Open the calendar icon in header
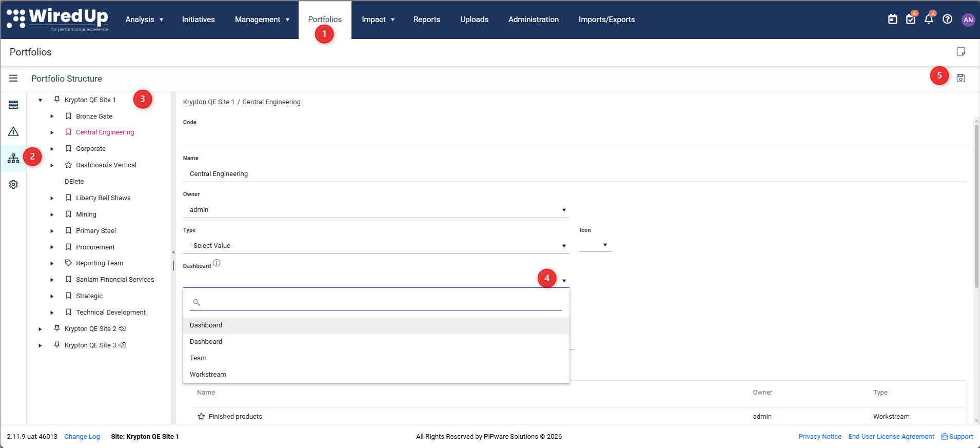980x448 pixels. point(893,20)
